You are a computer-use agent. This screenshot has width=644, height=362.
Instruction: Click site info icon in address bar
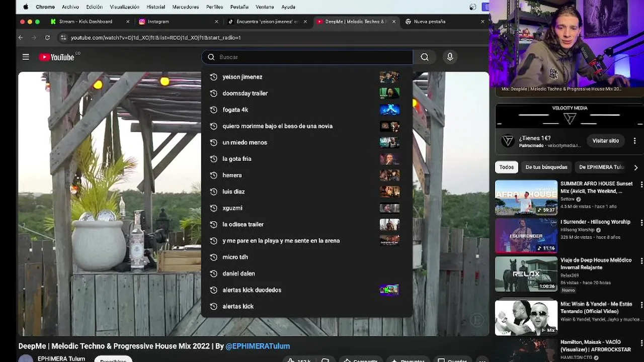[63, 38]
